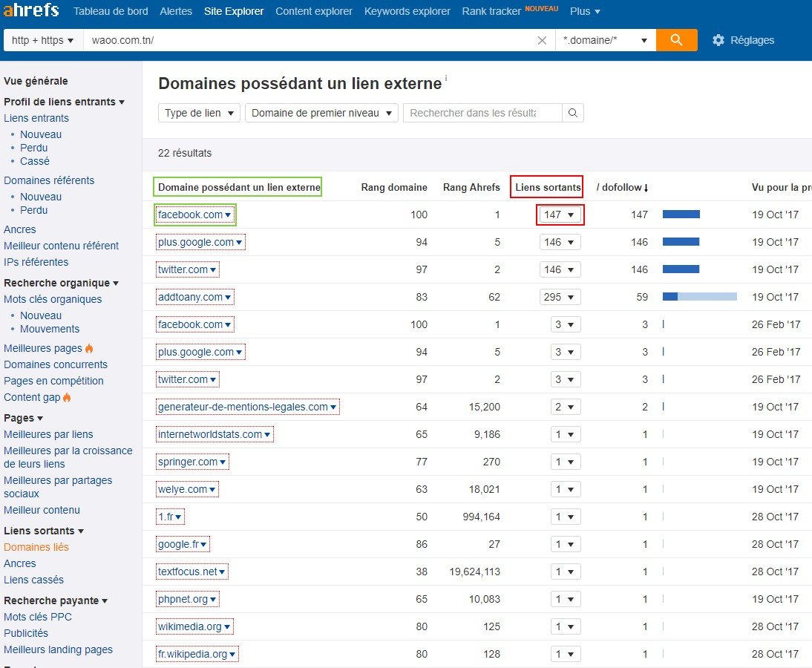Open Pages en compétition
Screen dimensions: 812x668
[54, 381]
